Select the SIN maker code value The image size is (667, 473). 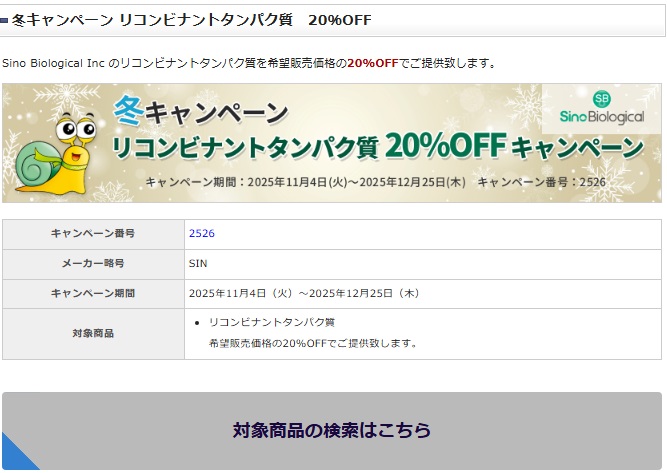pyautogui.click(x=198, y=264)
